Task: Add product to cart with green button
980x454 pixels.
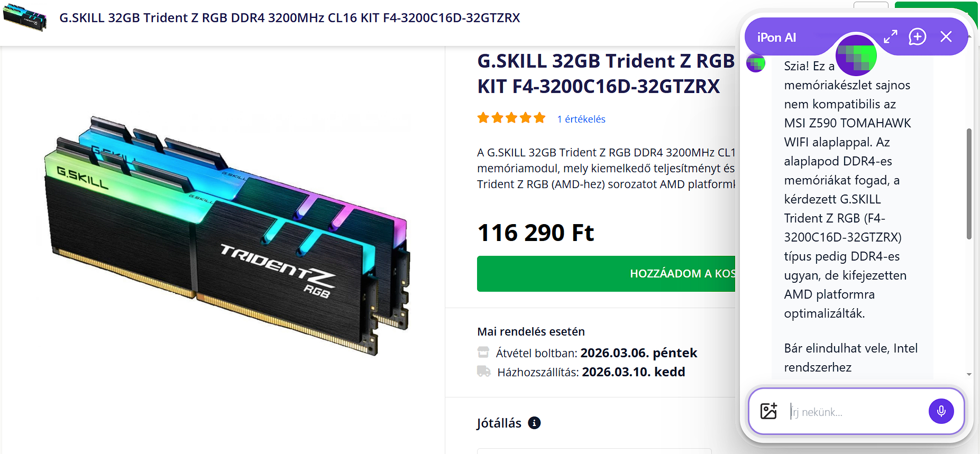Action: tap(606, 274)
